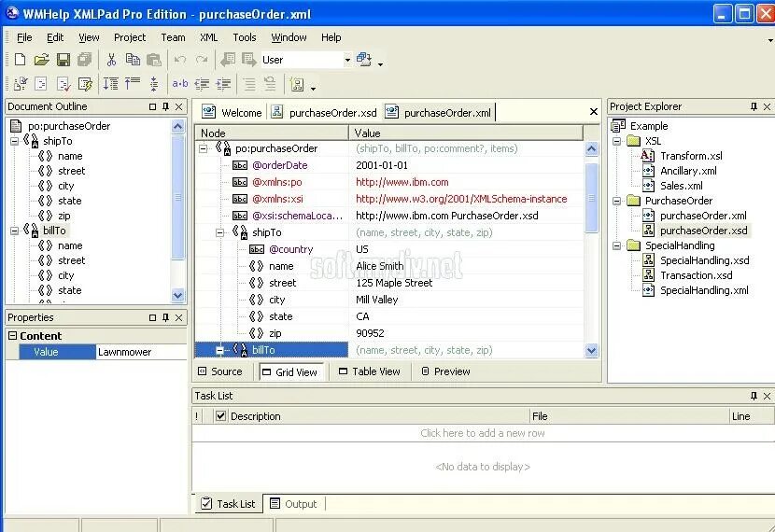Click the a·b word wrap icon

coord(180,84)
